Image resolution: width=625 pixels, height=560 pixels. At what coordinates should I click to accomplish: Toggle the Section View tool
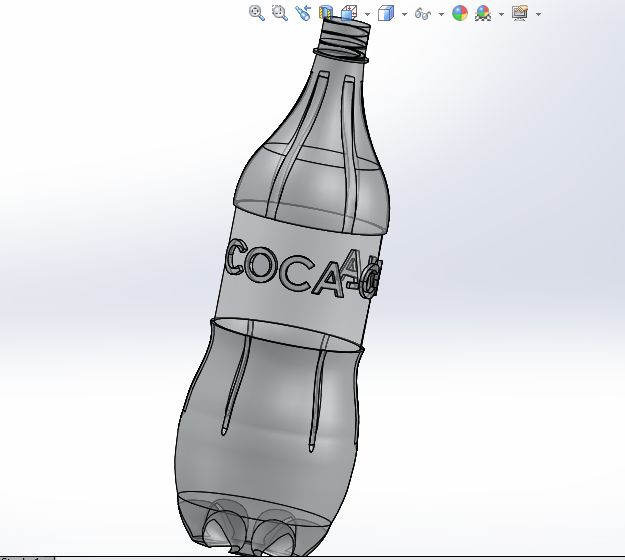click(x=326, y=13)
